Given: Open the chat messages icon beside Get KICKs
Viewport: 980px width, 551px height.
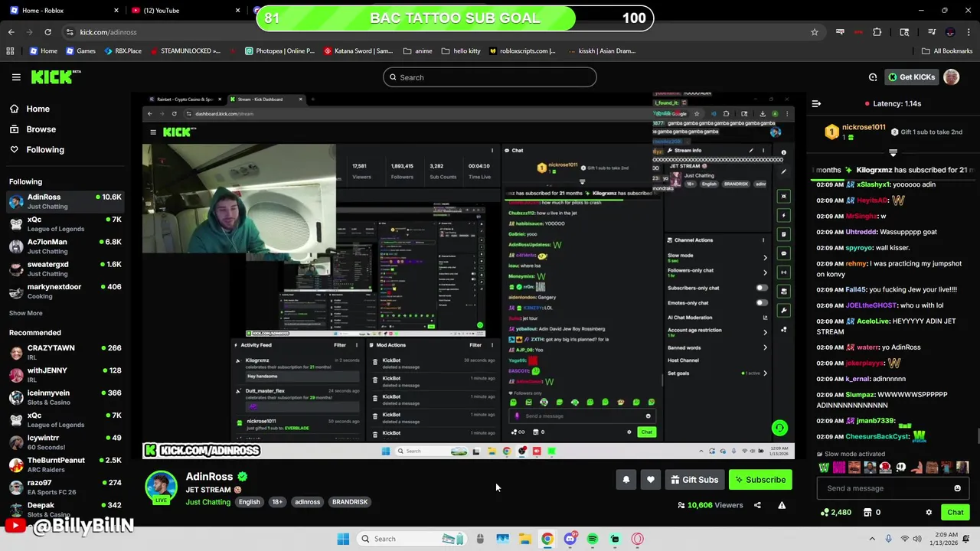Looking at the screenshot, I should point(873,77).
